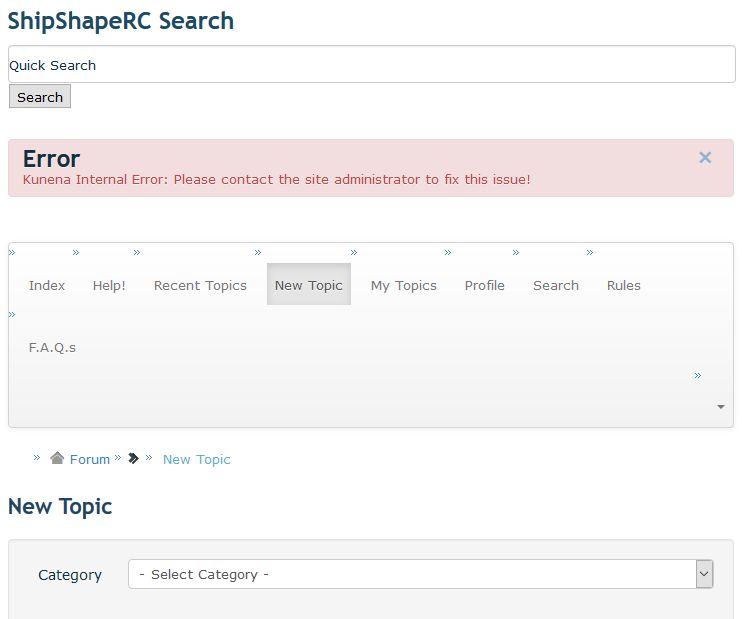Follow the Forum breadcrumb link
Screen dimensions: 742x619
(x=89, y=460)
